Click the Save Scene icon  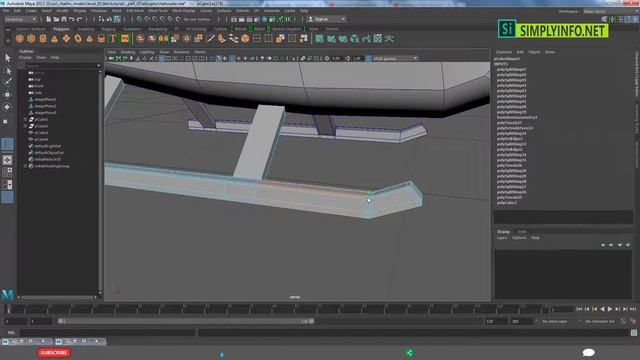tap(64, 19)
